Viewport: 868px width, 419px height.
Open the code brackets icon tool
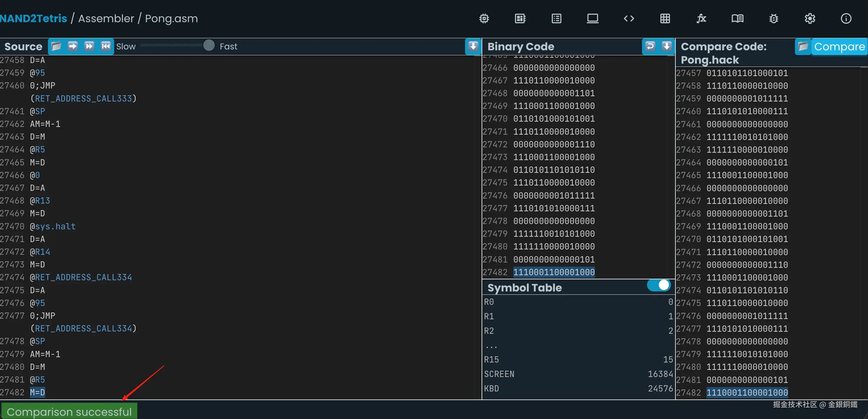click(629, 19)
